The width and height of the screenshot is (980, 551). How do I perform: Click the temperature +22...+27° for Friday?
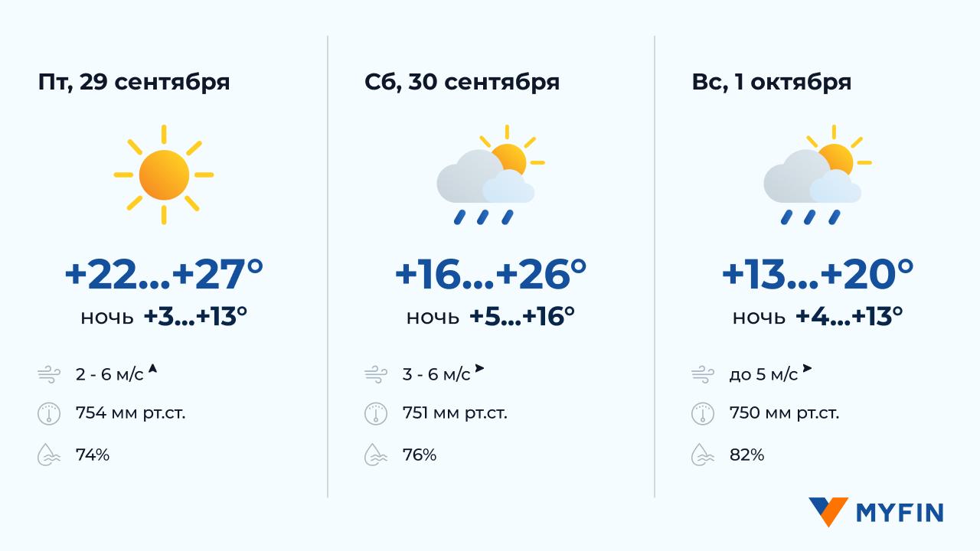164,275
